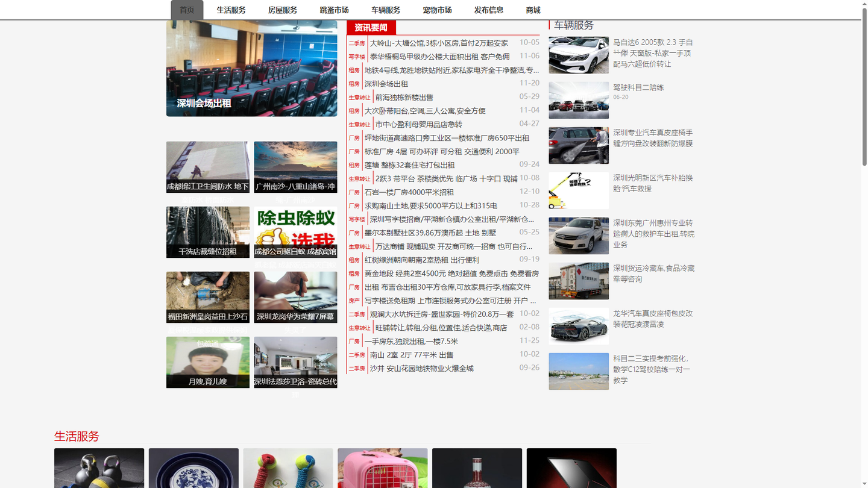The height and width of the screenshot is (488, 868).
Task: Open news item 泰华梧桐岛甲级办公楼大面积出租
Action: (439, 57)
